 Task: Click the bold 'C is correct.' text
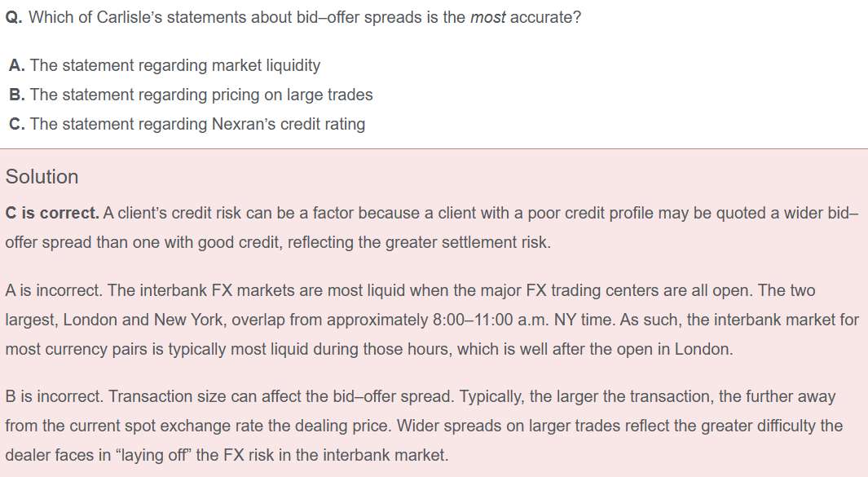click(x=52, y=213)
